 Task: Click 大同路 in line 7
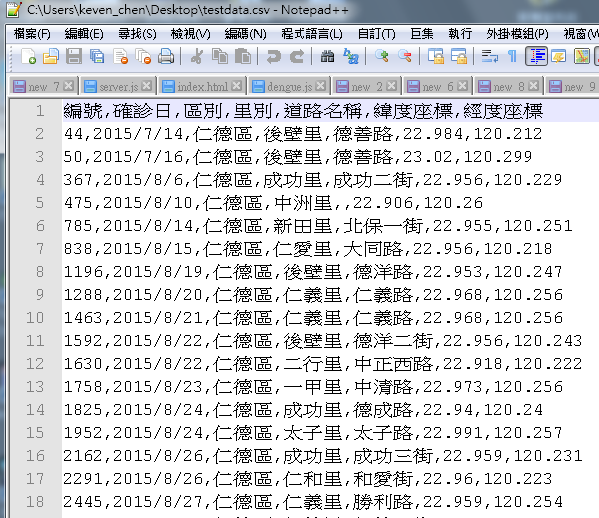coord(373,249)
